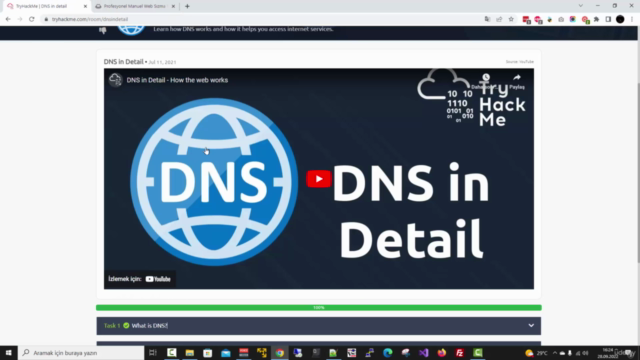The image size is (640, 360).
Task: Open FileZilla from the taskbar
Action: tap(459, 353)
